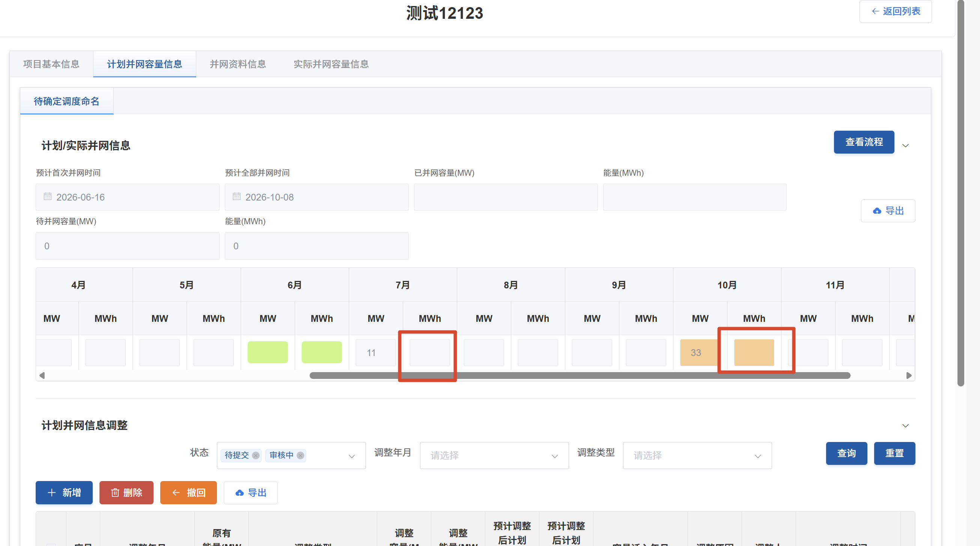Click the 查看流程 button

pos(864,142)
